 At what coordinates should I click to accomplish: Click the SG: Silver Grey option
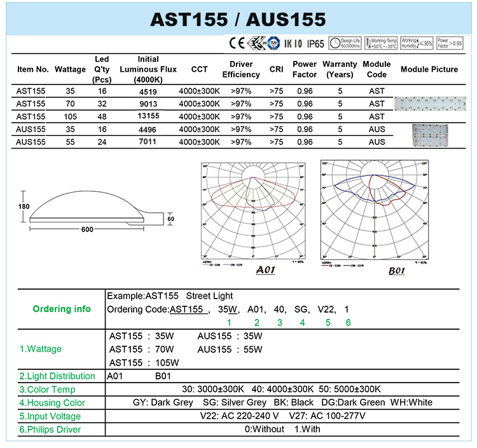(235, 403)
